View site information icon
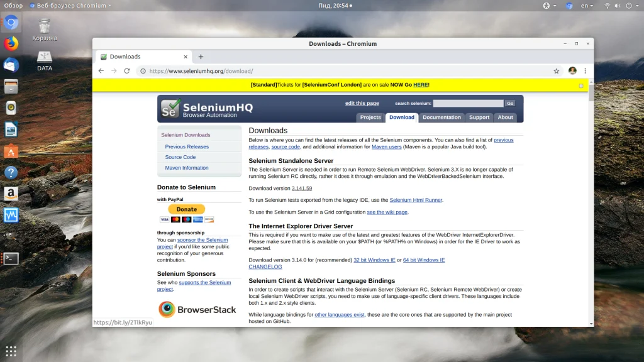 [x=143, y=71]
